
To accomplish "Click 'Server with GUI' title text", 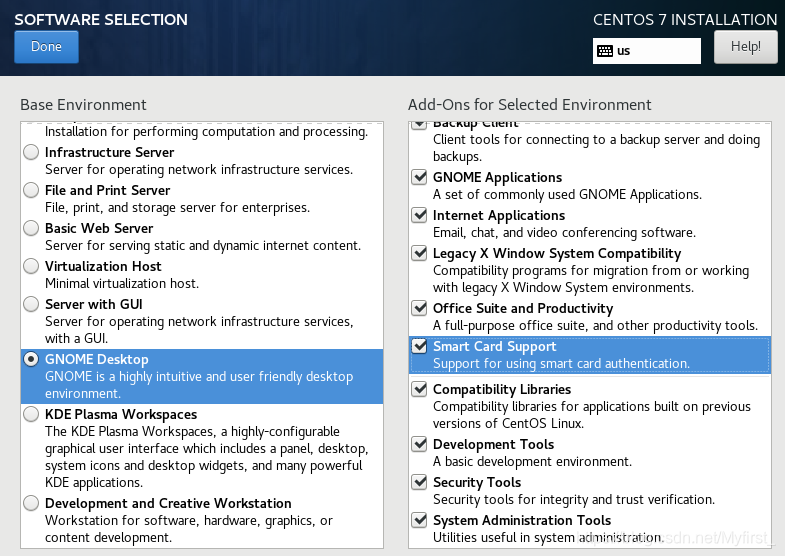I will click(x=94, y=304).
